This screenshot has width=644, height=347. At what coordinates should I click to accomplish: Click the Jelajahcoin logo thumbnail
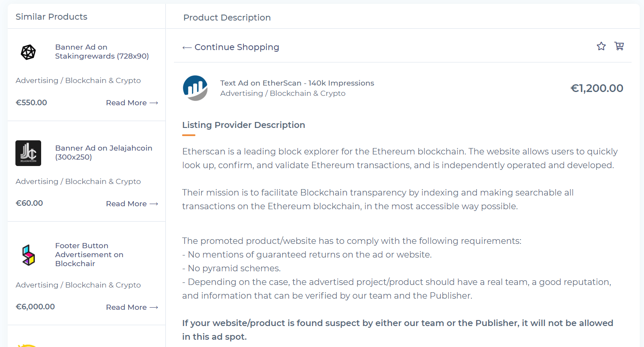click(x=28, y=153)
